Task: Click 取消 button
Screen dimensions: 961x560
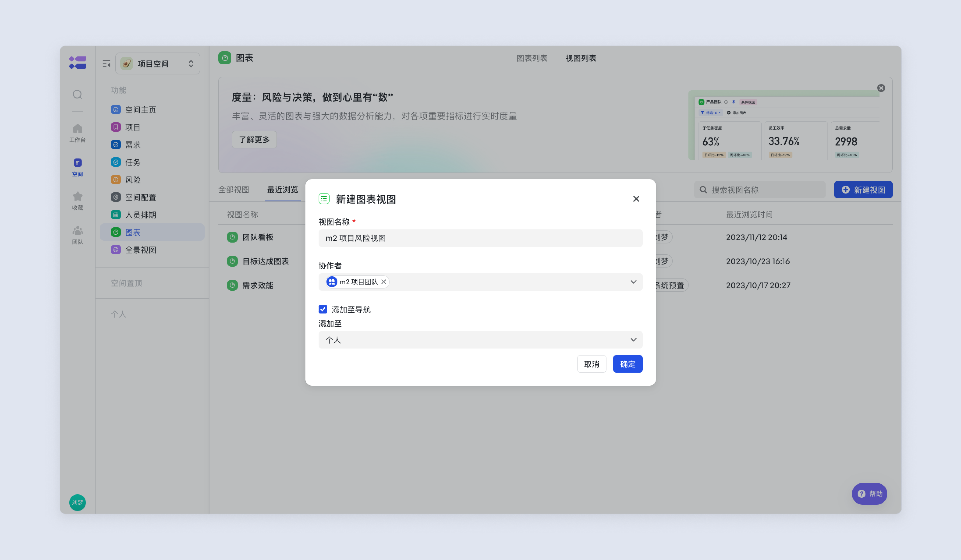Action: 591,364
